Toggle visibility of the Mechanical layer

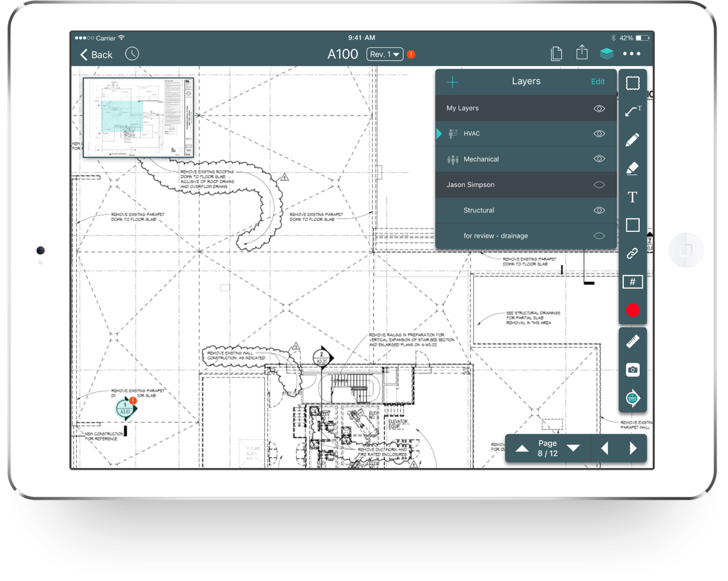click(x=599, y=159)
